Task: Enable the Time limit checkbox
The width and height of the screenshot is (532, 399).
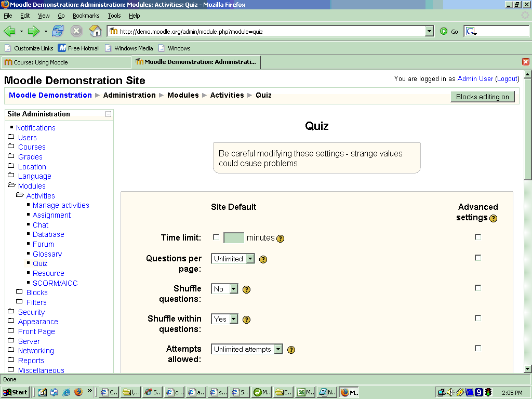Action: [216, 237]
